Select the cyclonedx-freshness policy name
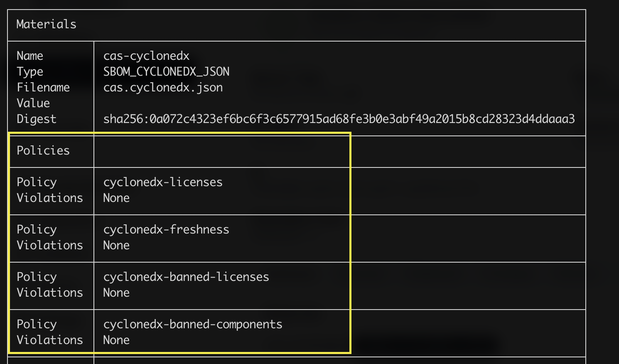Screen dimensions: 619x364 click(166, 229)
